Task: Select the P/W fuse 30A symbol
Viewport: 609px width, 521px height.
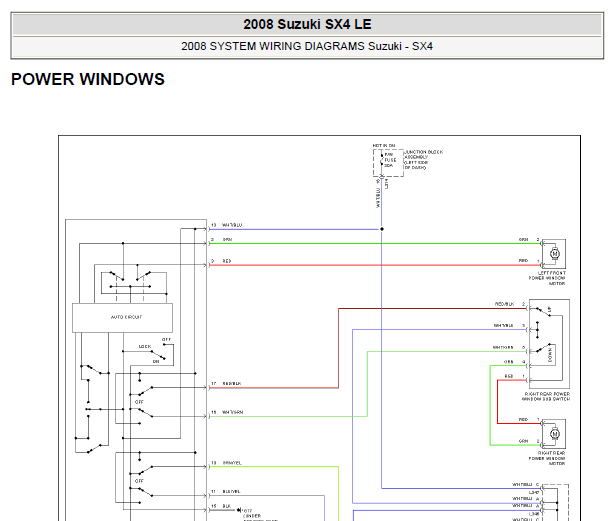Action: point(382,160)
